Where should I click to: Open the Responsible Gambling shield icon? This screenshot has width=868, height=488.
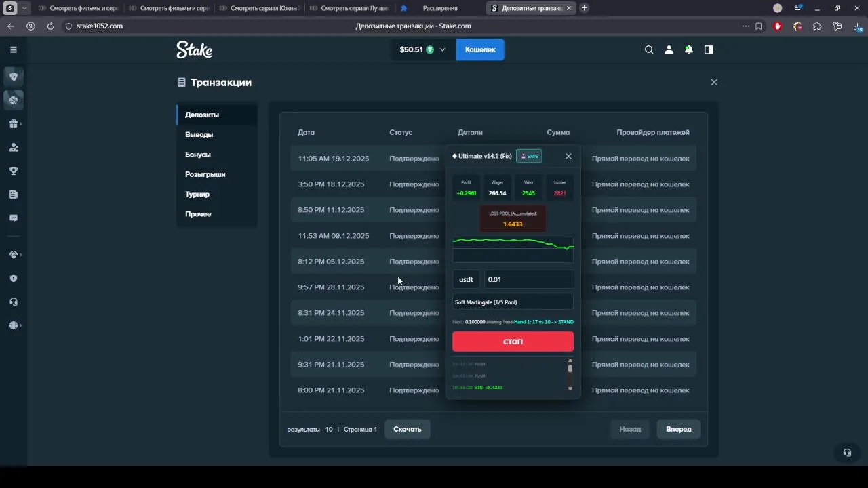13,279
